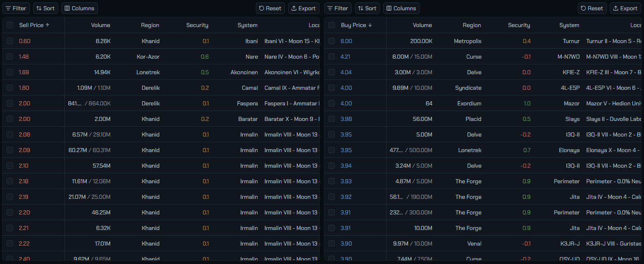Select all buy orders via header checkbox
This screenshot has width=644, height=264.
point(332,25)
